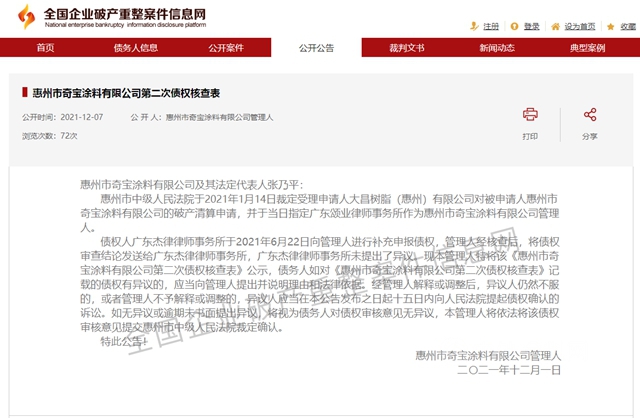Click the signature 惠州市奇宝涂料有限公司管理人 at bottom
640x418 pixels.
click(488, 356)
